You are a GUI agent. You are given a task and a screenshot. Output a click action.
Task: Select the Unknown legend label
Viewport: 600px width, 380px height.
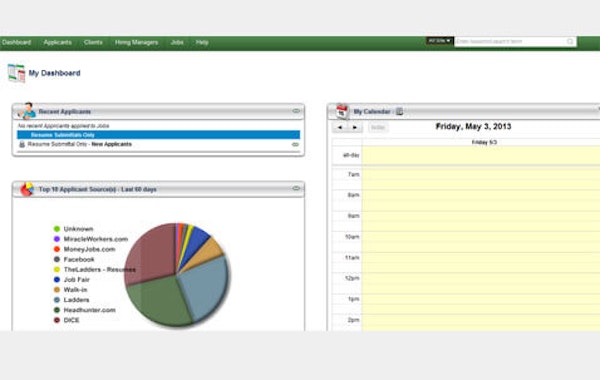tap(78, 229)
